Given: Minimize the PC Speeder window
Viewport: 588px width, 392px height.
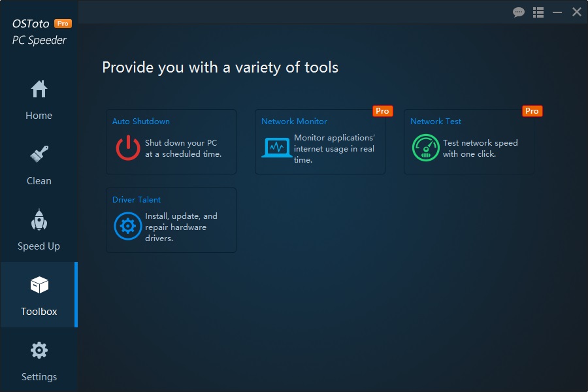Looking at the screenshot, I should (557, 12).
